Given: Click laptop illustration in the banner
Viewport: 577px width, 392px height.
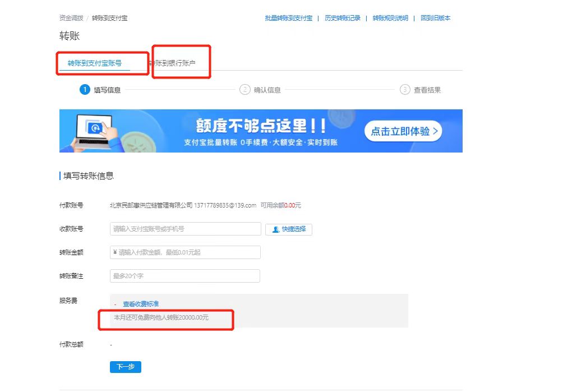Looking at the screenshot, I should 95,132.
